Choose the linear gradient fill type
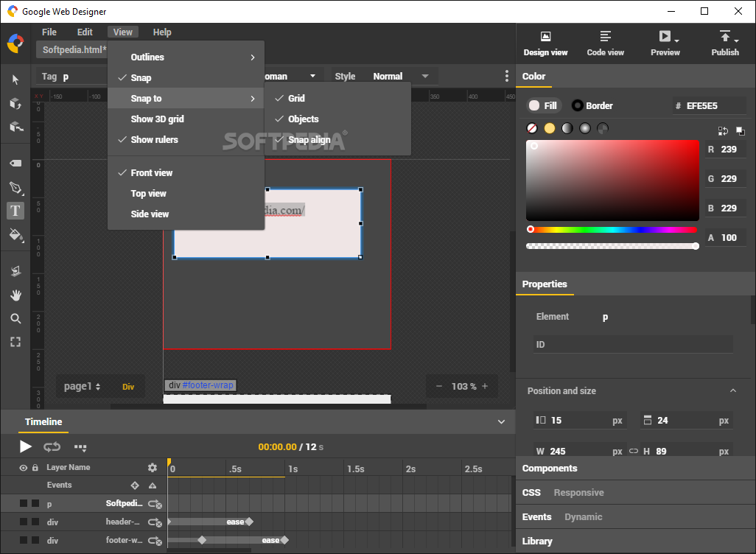 pos(567,128)
